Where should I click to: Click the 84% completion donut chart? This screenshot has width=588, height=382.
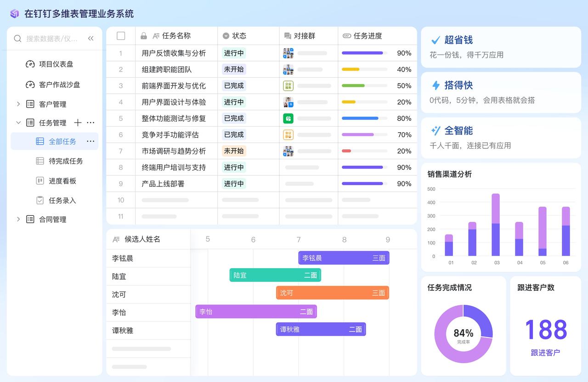click(464, 334)
